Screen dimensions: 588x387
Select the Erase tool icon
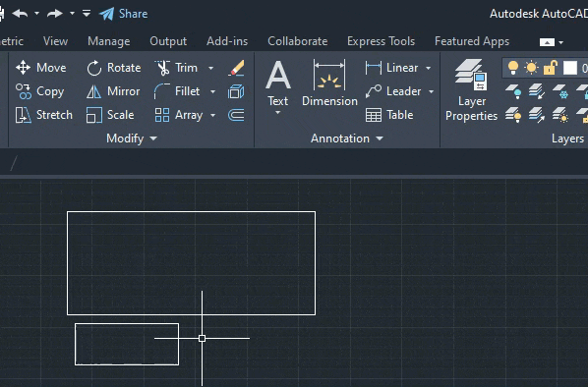(236, 68)
